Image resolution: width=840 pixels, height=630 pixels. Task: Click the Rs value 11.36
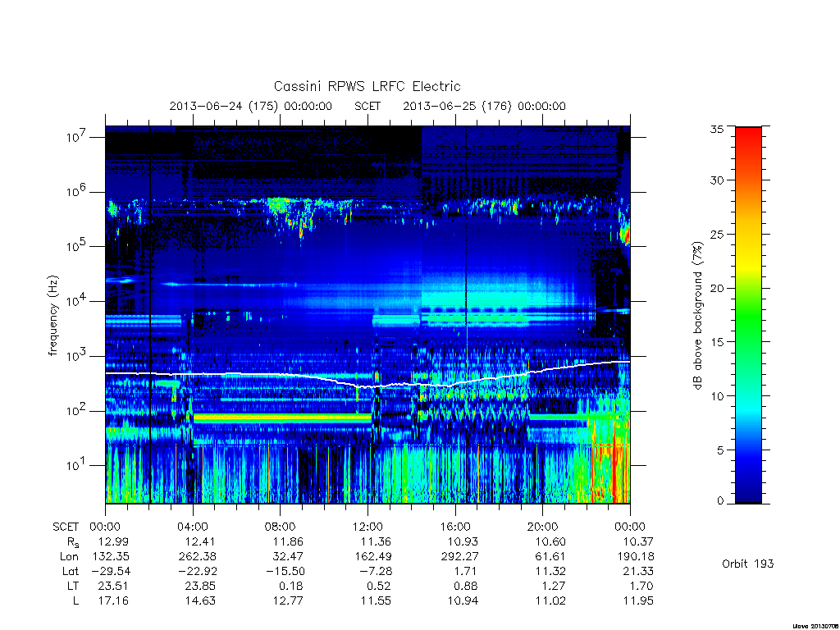click(x=376, y=541)
